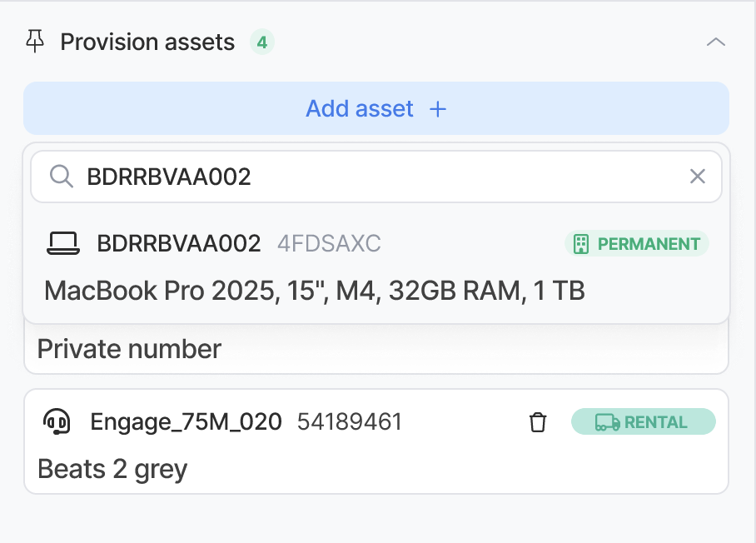The image size is (756, 543).
Task: Clear the search text with the X icon
Action: (697, 177)
